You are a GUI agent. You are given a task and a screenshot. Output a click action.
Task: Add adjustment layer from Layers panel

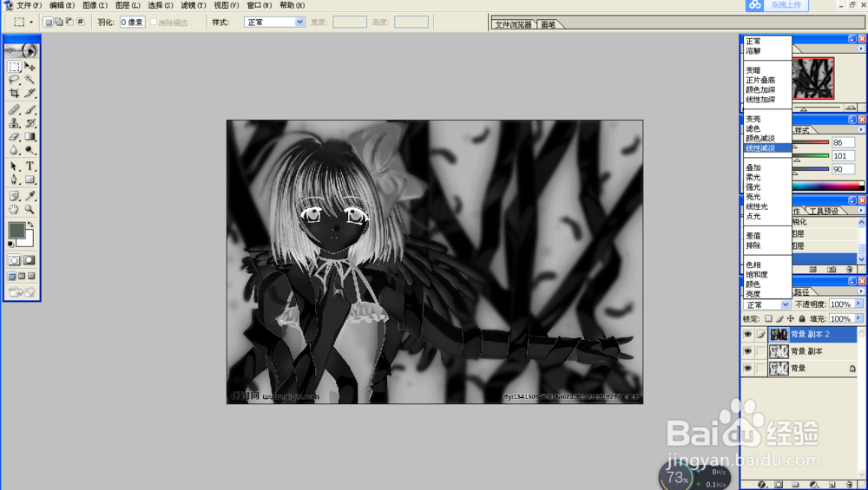(814, 485)
